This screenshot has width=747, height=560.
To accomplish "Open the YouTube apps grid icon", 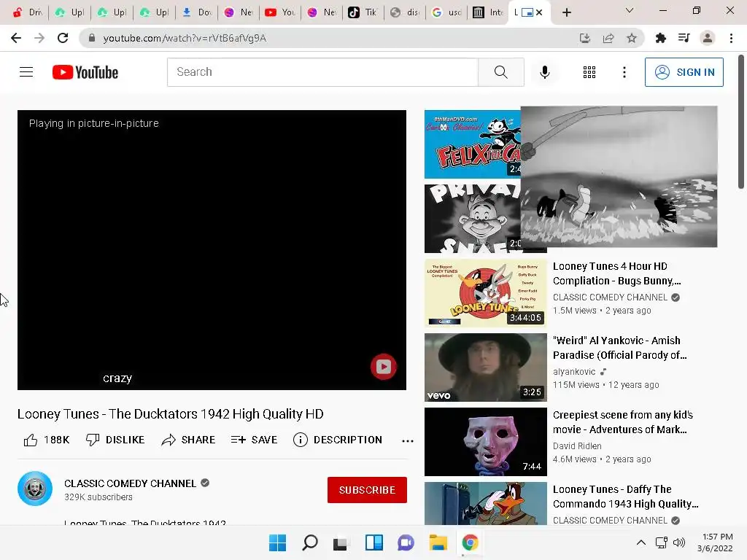I will [x=589, y=72].
